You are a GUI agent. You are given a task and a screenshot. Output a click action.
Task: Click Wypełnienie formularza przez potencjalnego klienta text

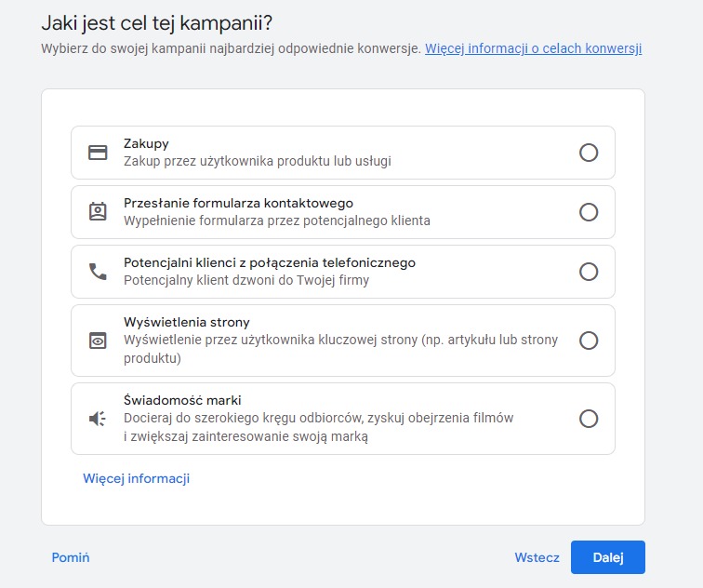276,220
